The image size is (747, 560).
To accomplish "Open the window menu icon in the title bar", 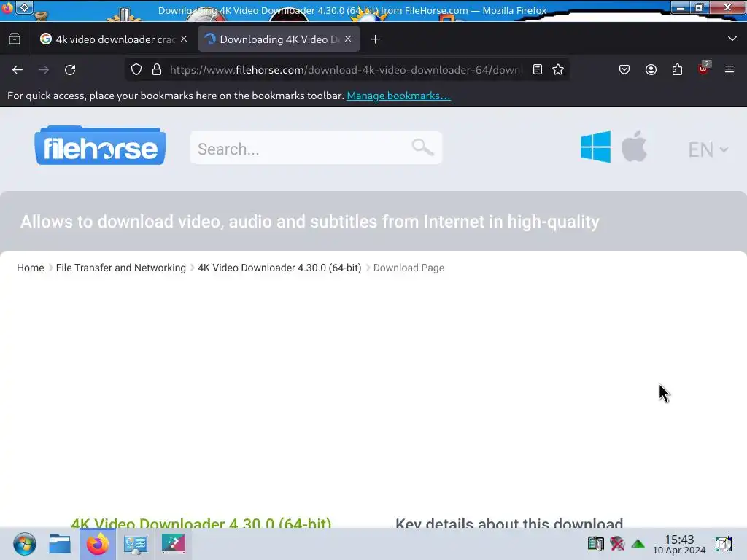I will (x=24, y=7).
